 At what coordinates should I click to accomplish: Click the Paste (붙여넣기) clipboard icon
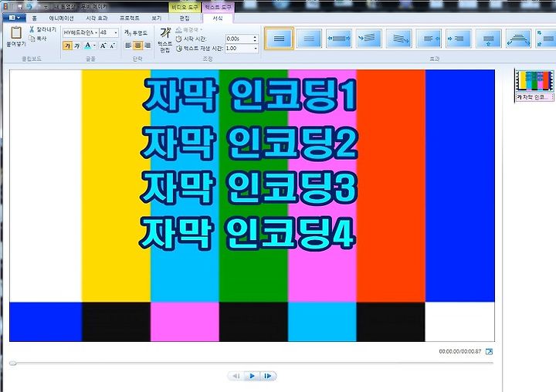pos(16,32)
